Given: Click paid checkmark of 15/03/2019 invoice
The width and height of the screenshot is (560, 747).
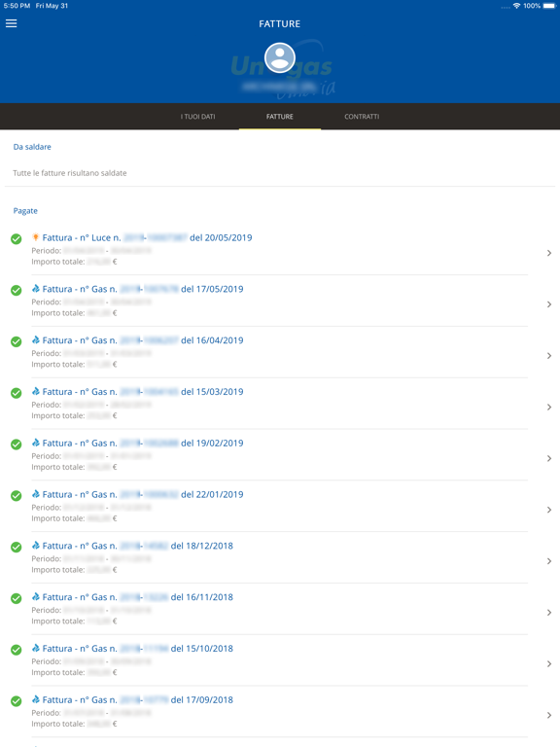Looking at the screenshot, I should 17,393.
